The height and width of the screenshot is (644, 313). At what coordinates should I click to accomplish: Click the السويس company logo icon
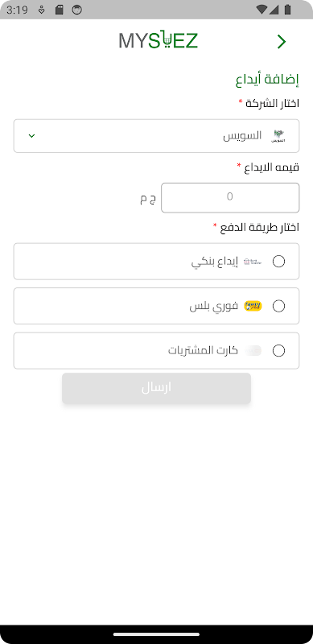coord(278,136)
